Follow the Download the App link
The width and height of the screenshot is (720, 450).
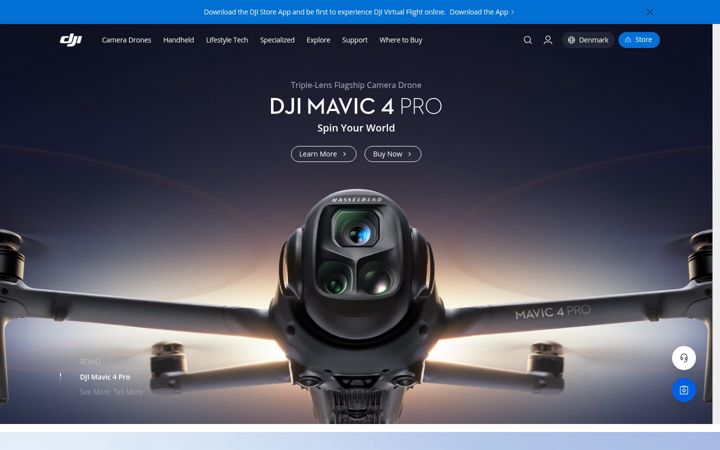[x=482, y=12]
